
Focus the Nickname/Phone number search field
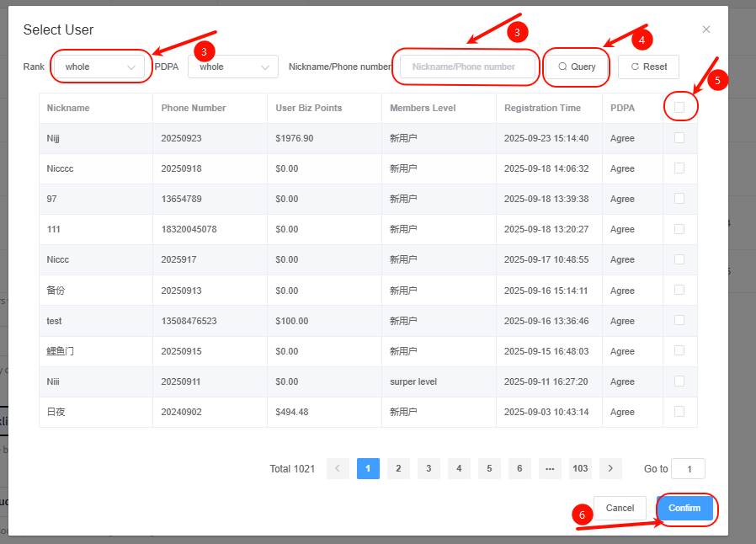(467, 67)
